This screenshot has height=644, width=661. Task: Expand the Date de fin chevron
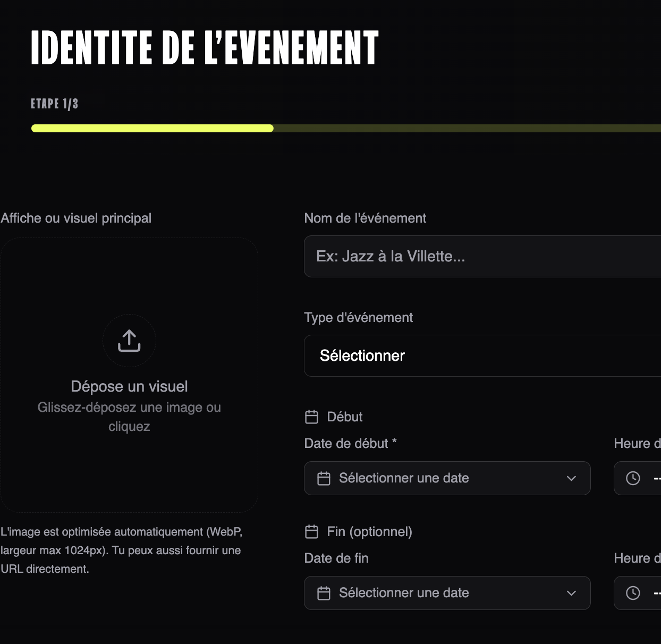[571, 593]
